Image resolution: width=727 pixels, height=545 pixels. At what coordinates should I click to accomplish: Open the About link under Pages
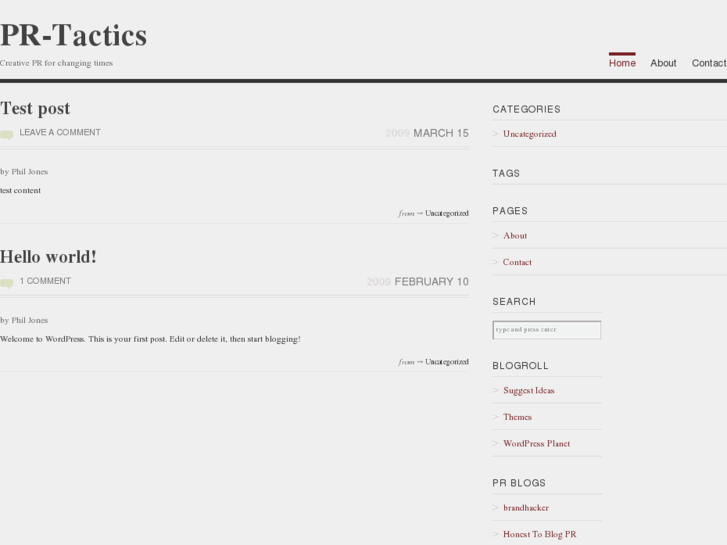pos(515,236)
